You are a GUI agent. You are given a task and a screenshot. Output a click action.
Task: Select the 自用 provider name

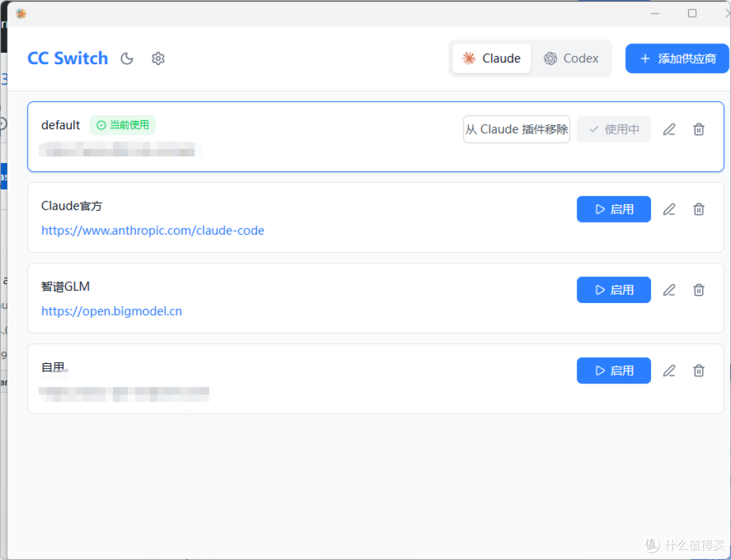pos(53,367)
